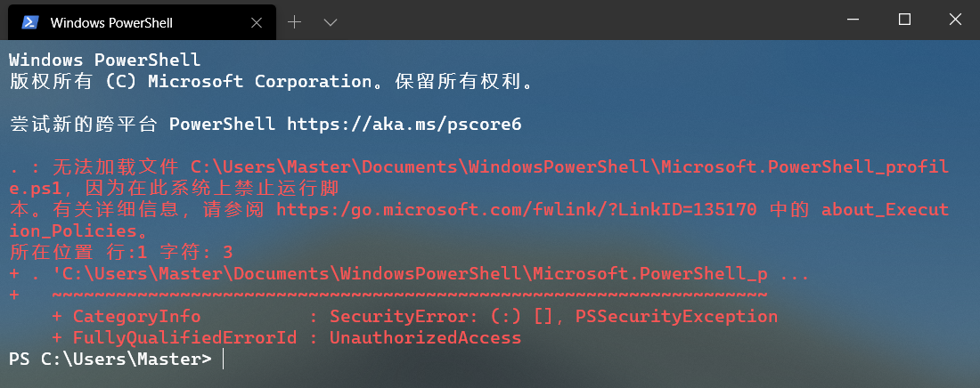Click empty title bar area beside the tabs

[579, 20]
